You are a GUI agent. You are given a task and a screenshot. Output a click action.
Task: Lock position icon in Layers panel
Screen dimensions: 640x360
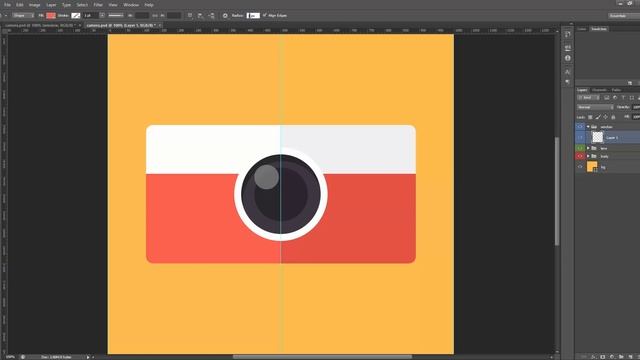pos(605,117)
